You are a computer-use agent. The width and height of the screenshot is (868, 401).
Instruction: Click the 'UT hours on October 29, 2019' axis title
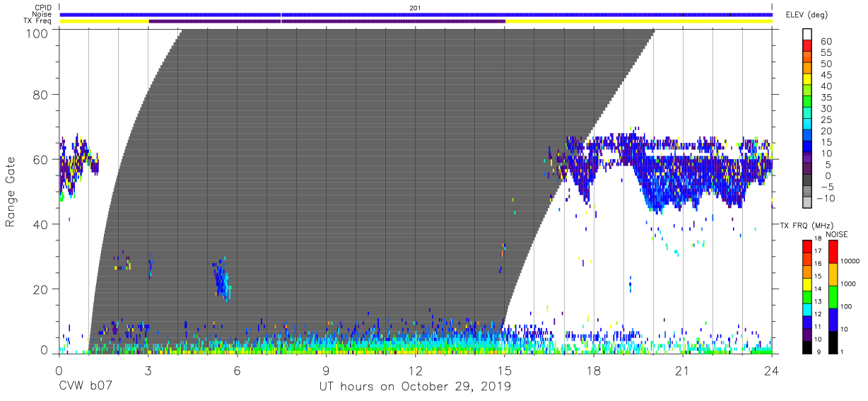[x=416, y=386]
